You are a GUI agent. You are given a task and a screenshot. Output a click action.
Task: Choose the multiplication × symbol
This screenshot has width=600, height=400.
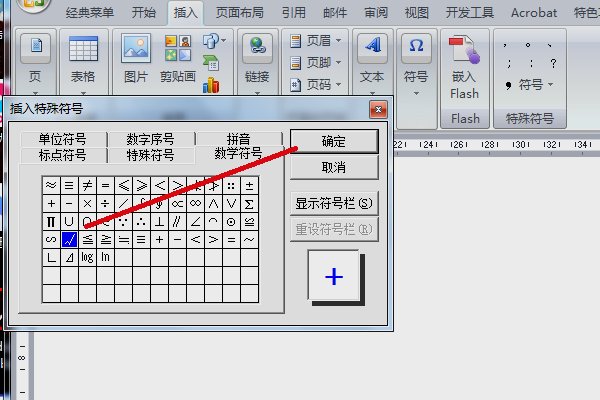87,204
